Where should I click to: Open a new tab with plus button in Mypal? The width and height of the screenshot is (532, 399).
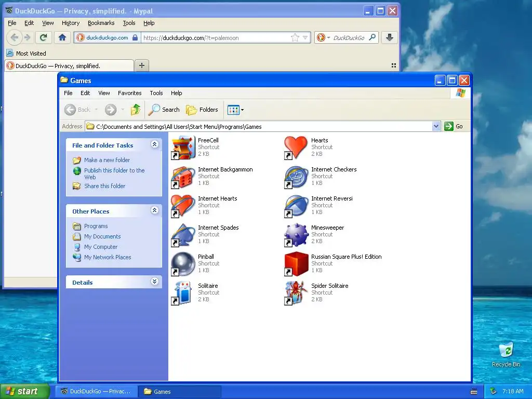coord(142,65)
